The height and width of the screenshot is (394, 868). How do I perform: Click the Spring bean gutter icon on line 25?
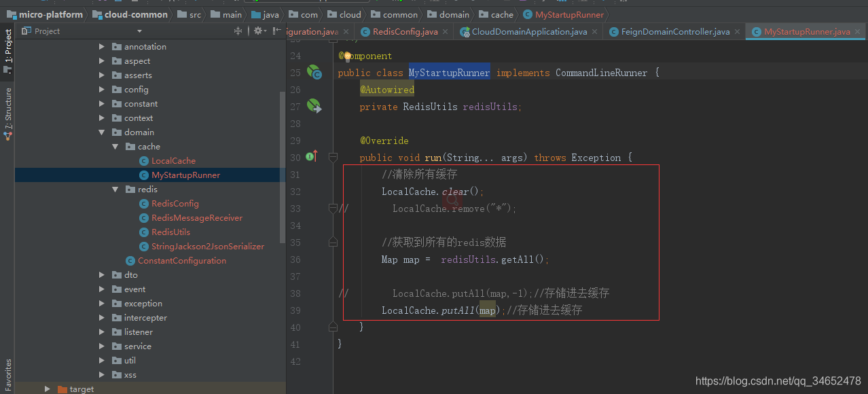pyautogui.click(x=314, y=72)
